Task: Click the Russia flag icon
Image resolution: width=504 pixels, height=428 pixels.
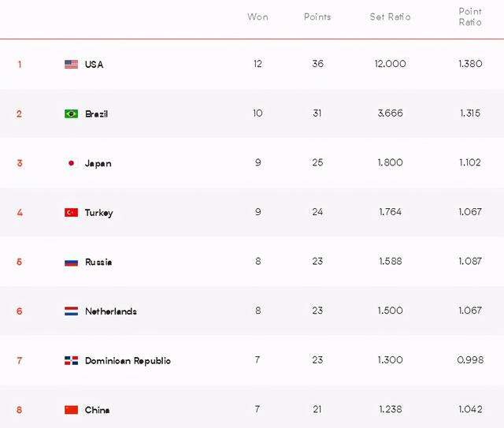Action: coord(71,263)
